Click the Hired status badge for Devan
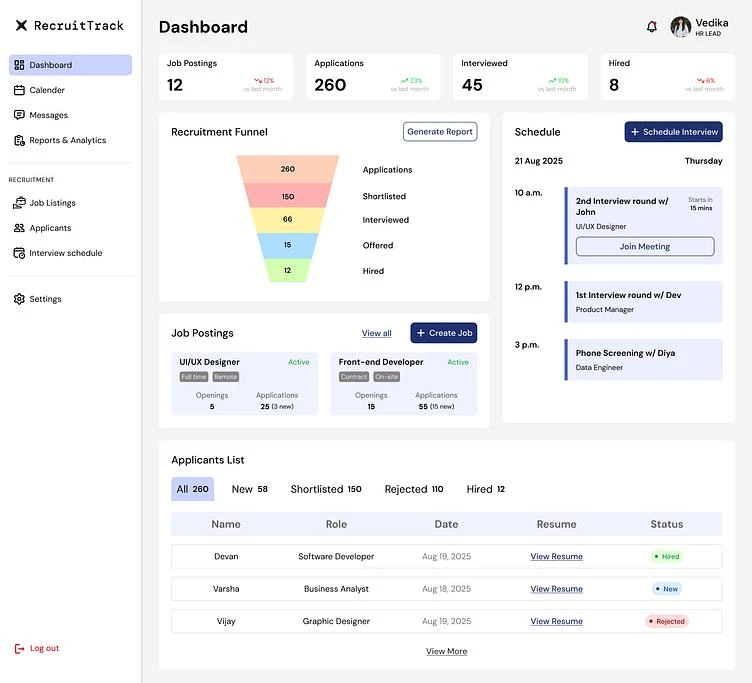752x683 pixels. (667, 556)
